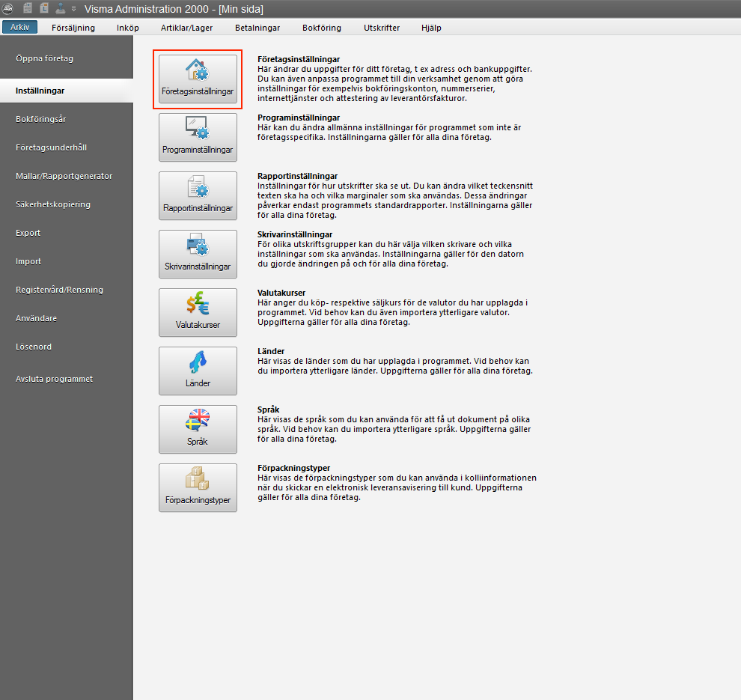Click the bold Länder heading text

tap(271, 351)
